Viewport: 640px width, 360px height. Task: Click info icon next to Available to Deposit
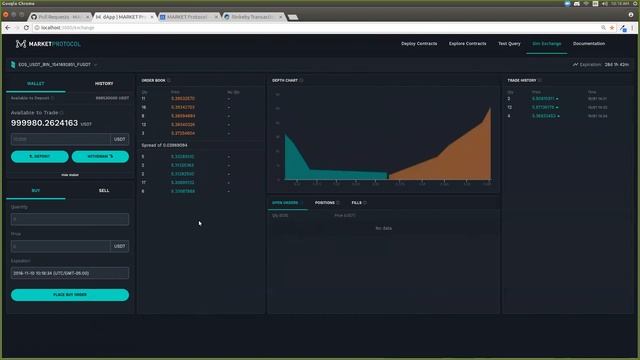53,98
